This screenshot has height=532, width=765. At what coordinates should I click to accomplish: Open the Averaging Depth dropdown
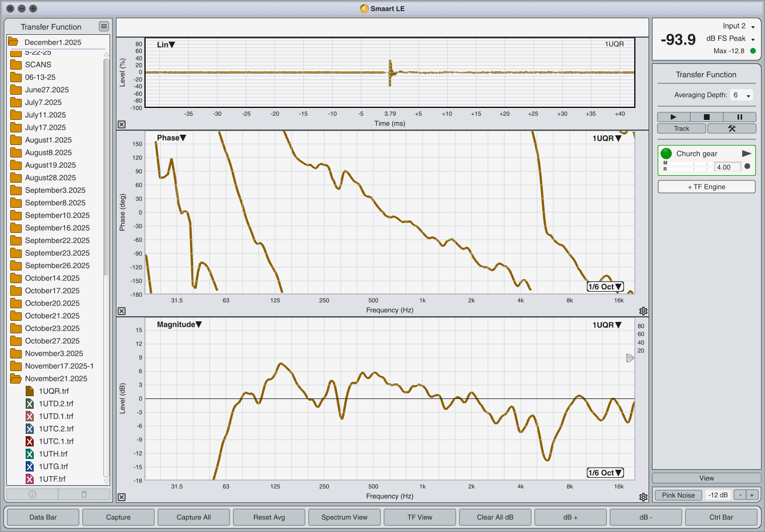(742, 95)
